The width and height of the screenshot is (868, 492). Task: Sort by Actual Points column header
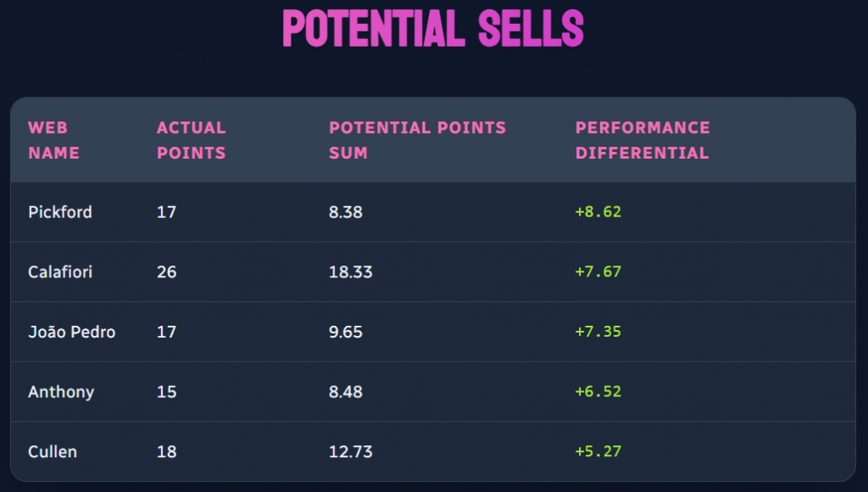tap(192, 140)
